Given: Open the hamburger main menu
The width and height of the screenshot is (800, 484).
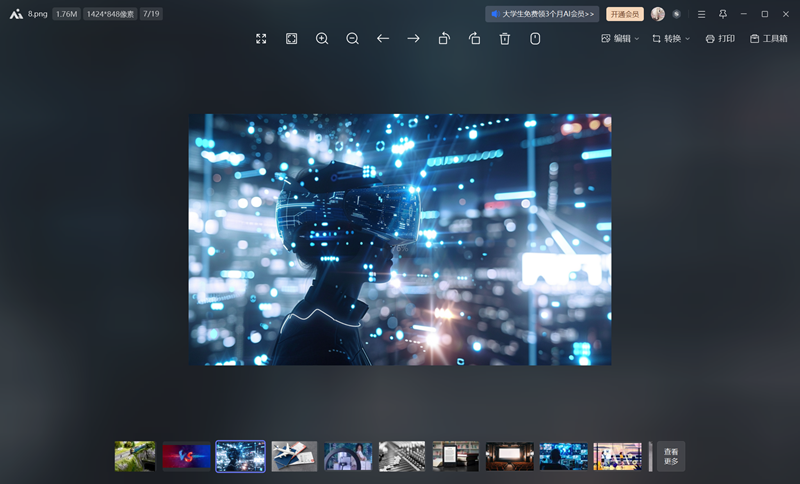Looking at the screenshot, I should [x=701, y=14].
